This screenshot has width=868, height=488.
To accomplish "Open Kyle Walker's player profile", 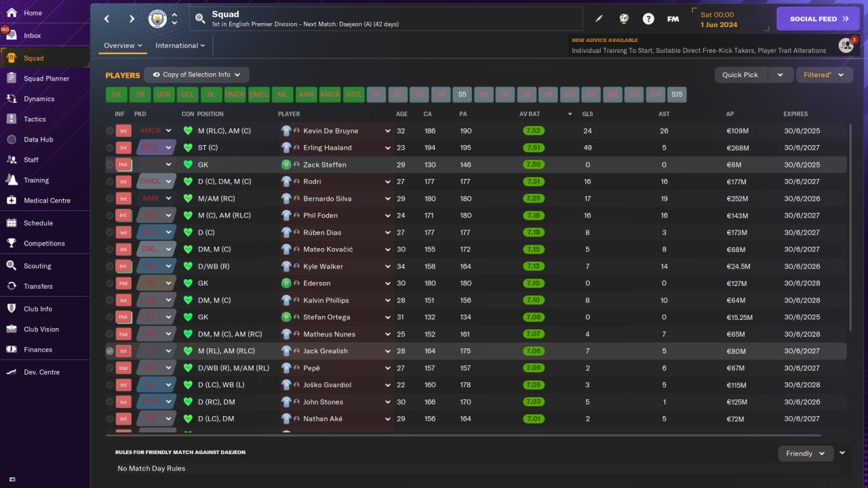I will [323, 266].
